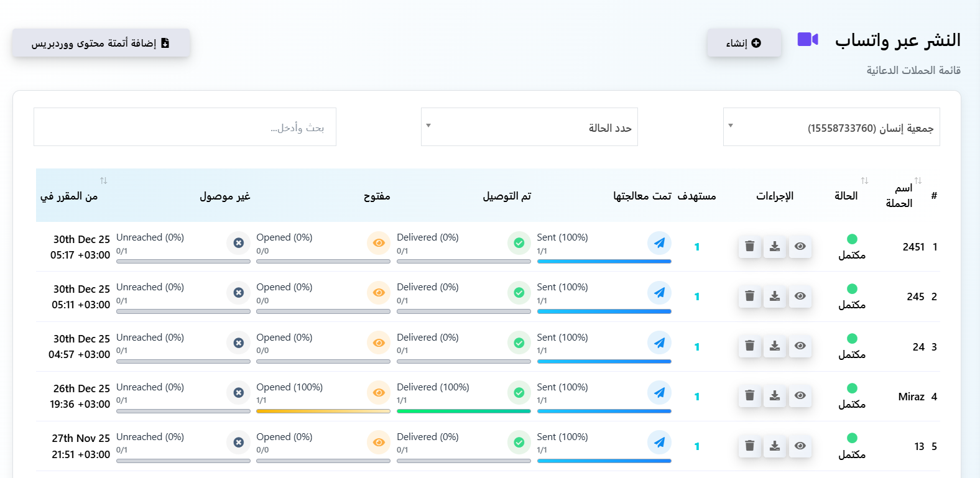980x478 pixels.
Task: Sort table by من المقرر في column
Action: [103, 181]
